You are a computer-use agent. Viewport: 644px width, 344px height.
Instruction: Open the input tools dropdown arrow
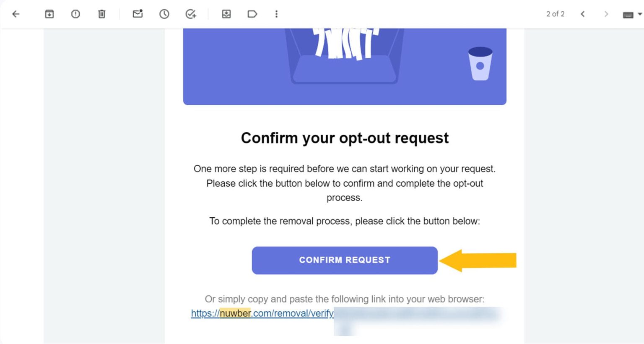click(639, 14)
